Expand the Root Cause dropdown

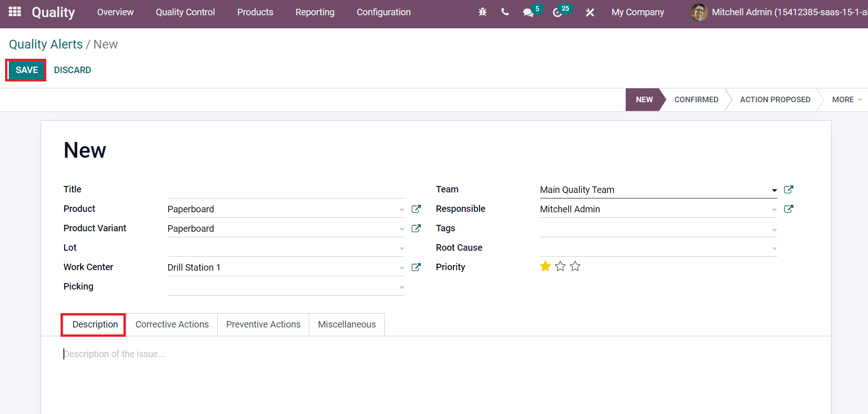(774, 248)
